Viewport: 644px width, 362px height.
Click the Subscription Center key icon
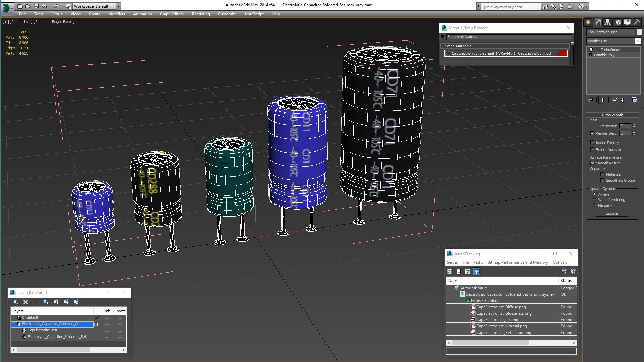(553, 6)
